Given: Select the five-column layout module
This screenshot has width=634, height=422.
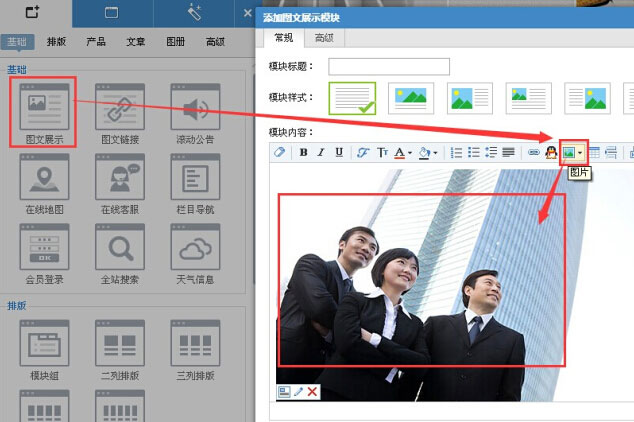Looking at the screenshot, I should [120, 406].
